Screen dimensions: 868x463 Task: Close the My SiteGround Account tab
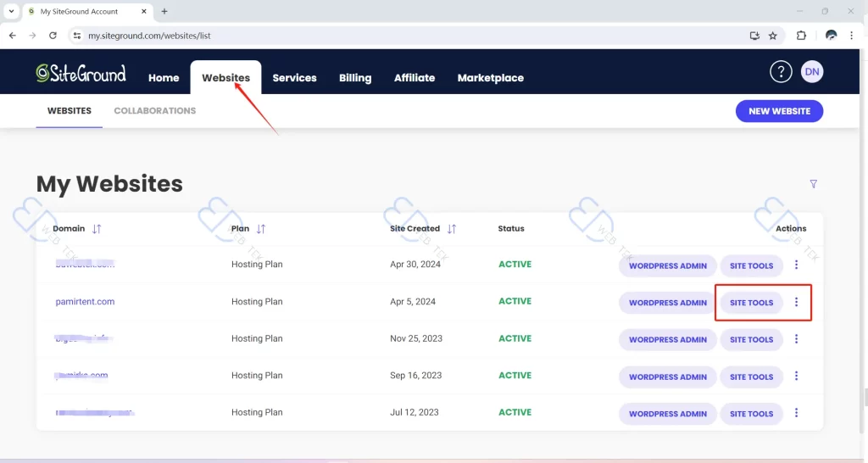pyautogui.click(x=144, y=11)
